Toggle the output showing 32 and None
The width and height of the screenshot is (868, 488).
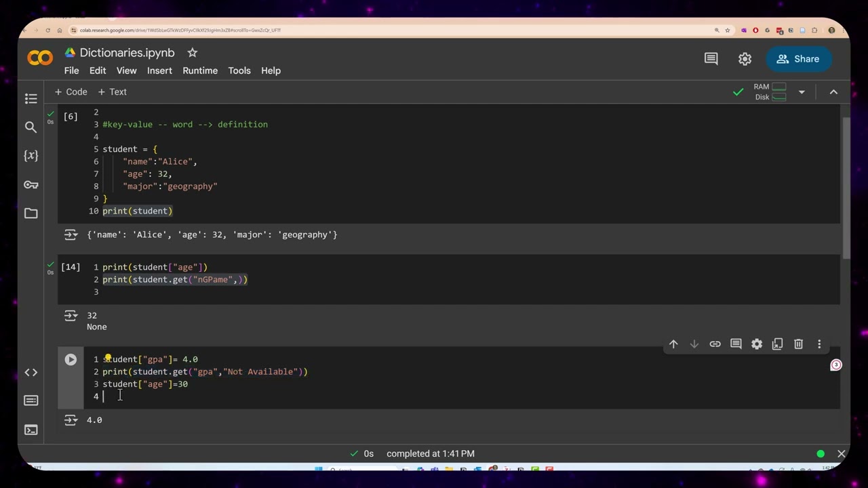71,315
